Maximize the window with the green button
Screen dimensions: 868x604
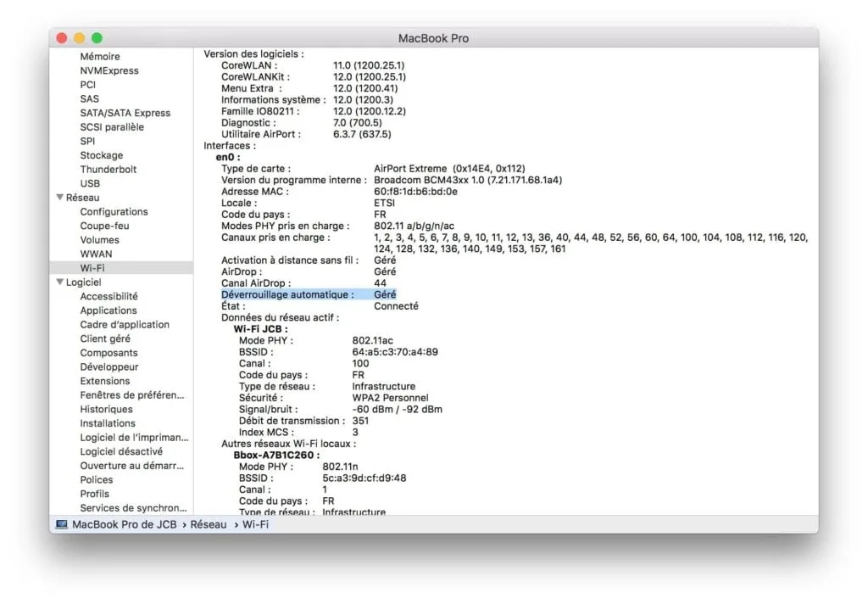[x=97, y=37]
